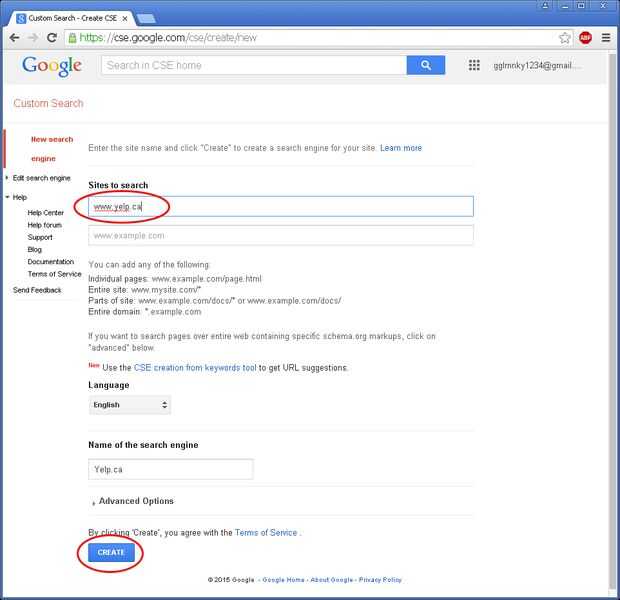620x600 pixels.
Task: Open the Chrome hamburger menu
Action: (x=606, y=38)
